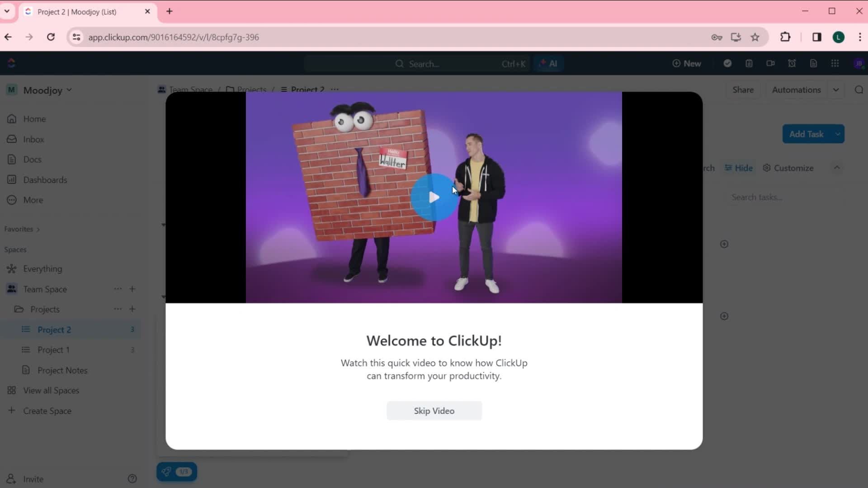Open Dashboards panel
This screenshot has width=868, height=488.
click(45, 180)
